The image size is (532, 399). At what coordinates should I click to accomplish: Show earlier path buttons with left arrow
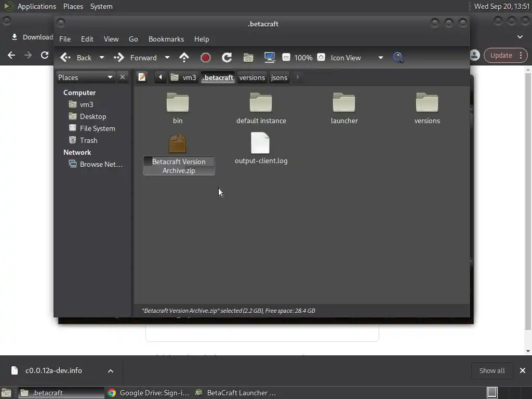[160, 77]
